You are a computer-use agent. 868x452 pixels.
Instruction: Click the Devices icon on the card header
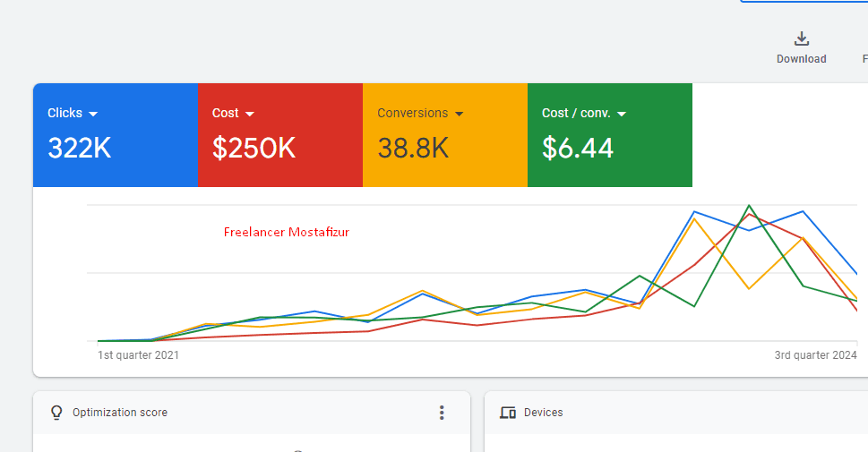point(508,413)
